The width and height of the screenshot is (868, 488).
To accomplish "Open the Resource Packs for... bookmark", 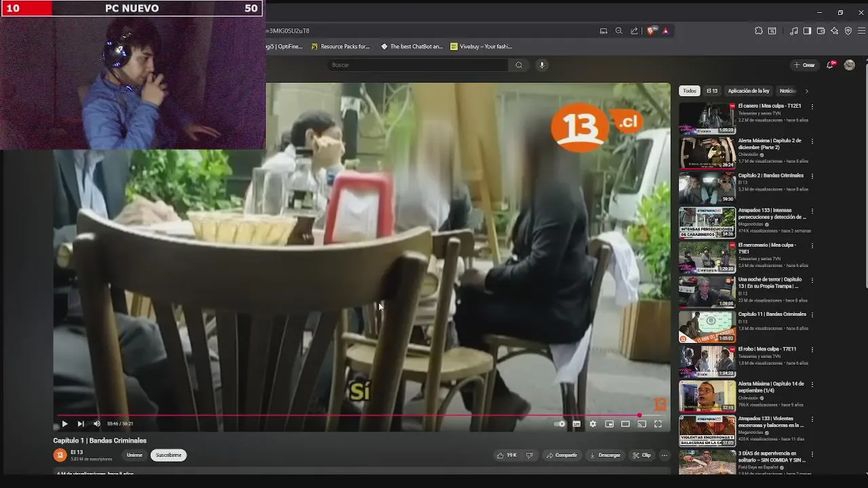I will click(x=340, y=47).
